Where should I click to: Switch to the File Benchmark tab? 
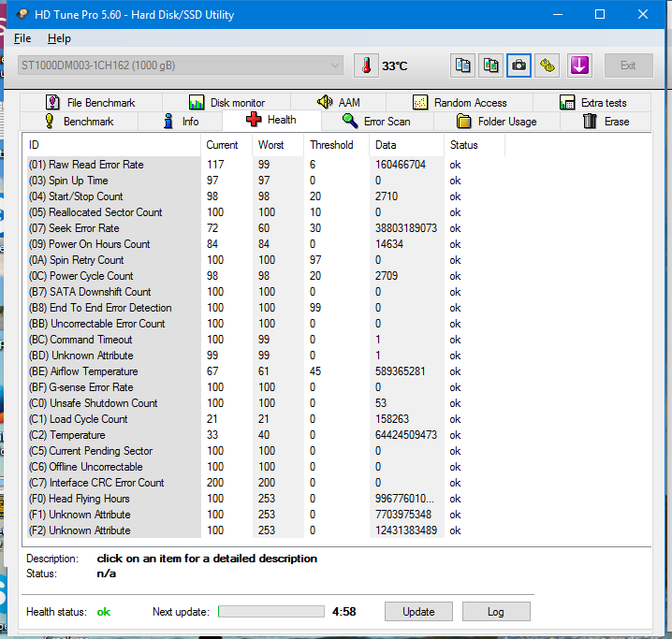tap(91, 103)
